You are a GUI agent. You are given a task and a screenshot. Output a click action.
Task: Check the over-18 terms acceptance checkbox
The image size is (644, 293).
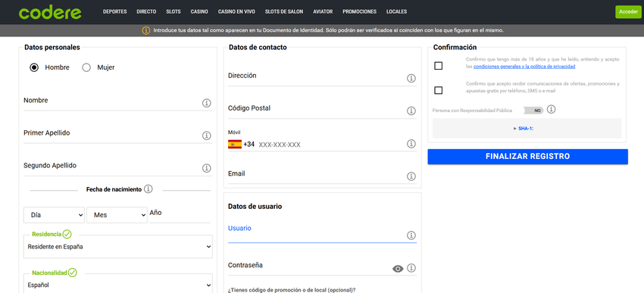pos(438,66)
